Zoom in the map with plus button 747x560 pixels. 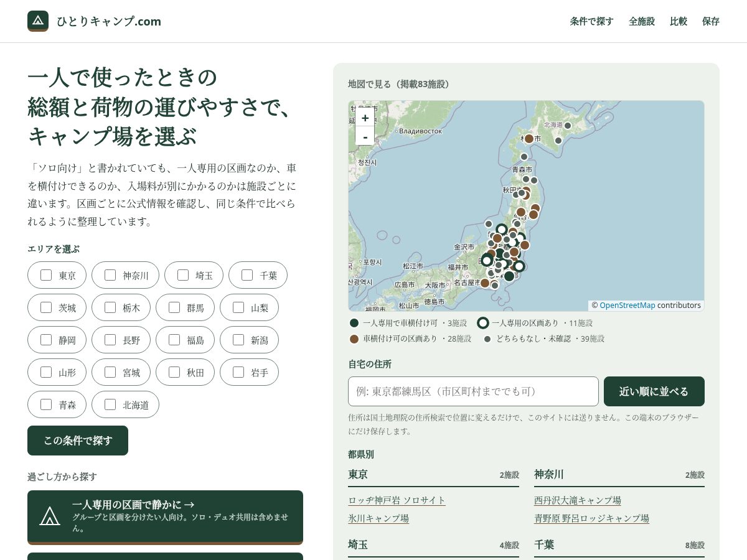click(365, 118)
